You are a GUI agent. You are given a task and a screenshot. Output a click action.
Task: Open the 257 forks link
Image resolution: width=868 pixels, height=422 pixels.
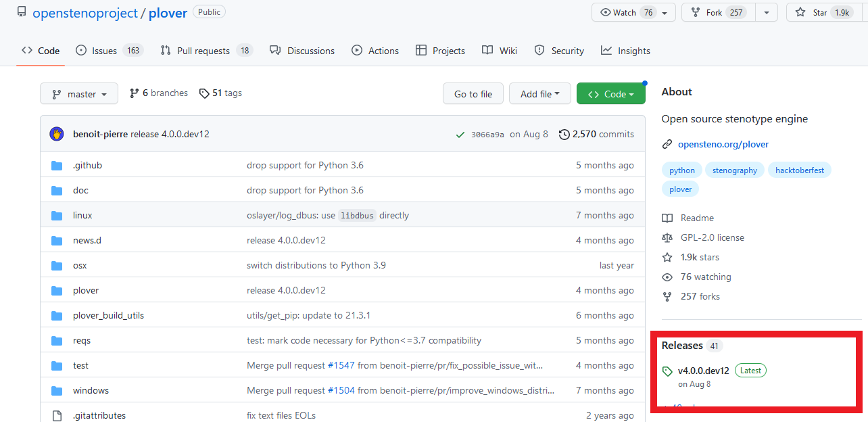pyautogui.click(x=691, y=296)
